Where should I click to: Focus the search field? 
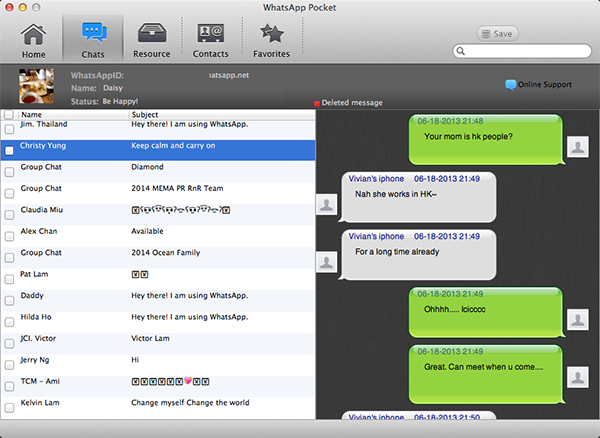pos(522,51)
